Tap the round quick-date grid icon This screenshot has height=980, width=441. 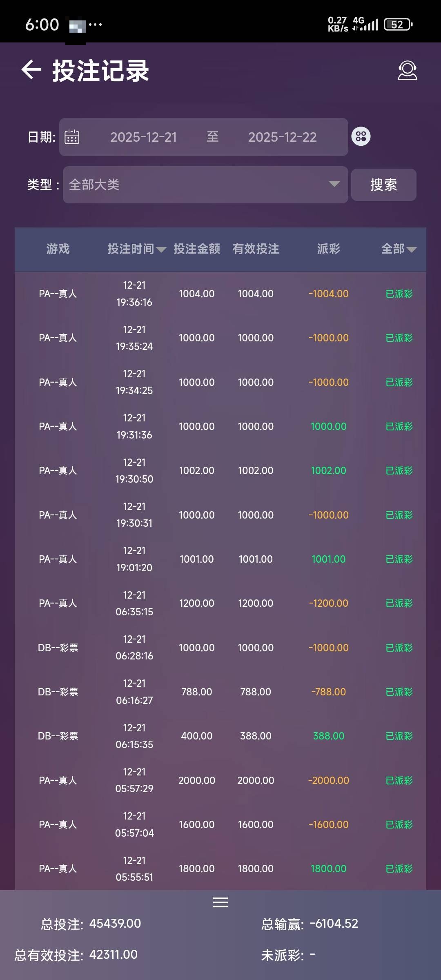click(x=361, y=136)
